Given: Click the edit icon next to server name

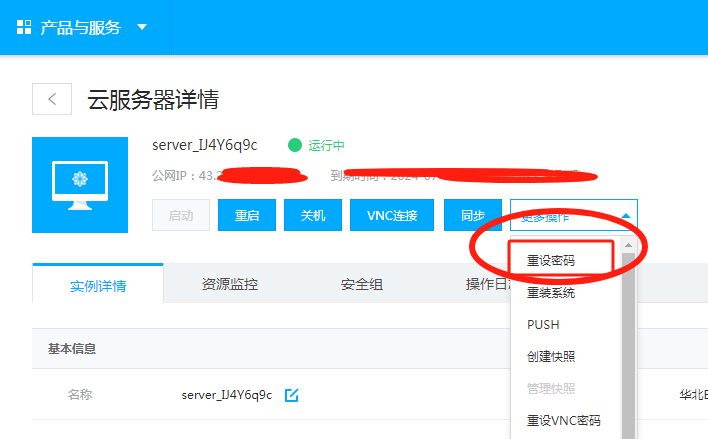Looking at the screenshot, I should click(292, 395).
